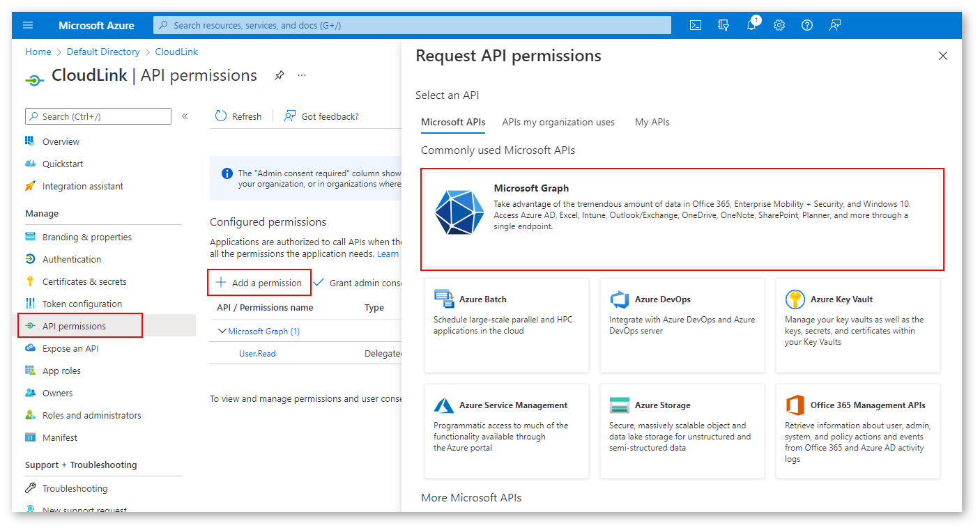980x530 pixels.
Task: Click API / Permissions name column header
Action: click(265, 308)
